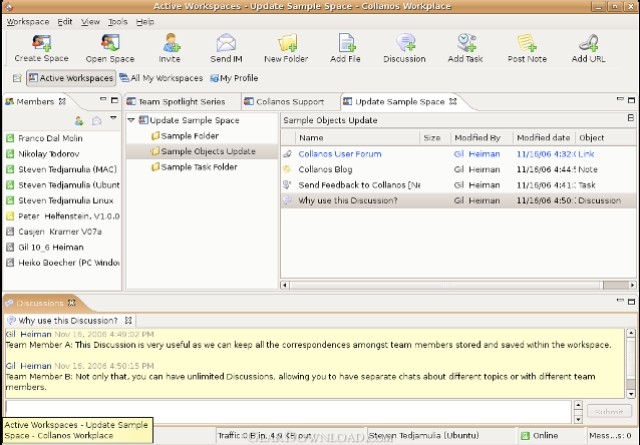Screen dimensions: 640x445
Task: Select the Sample Task Folder item
Action: point(194,167)
